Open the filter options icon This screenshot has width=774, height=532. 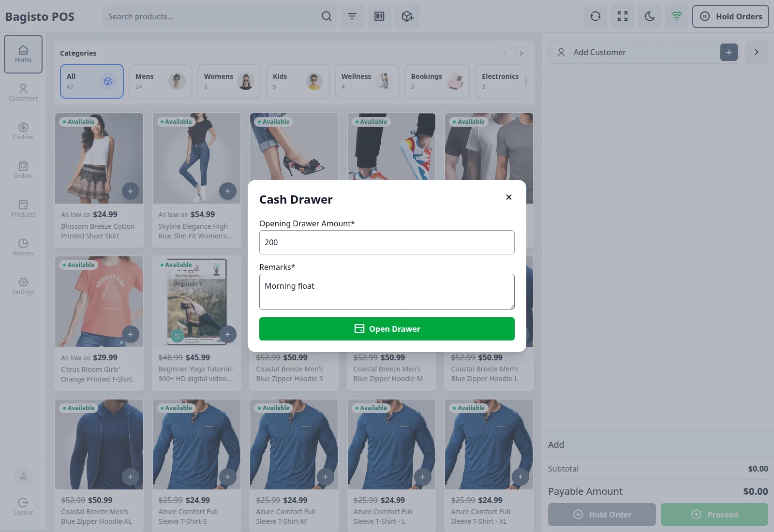click(352, 16)
